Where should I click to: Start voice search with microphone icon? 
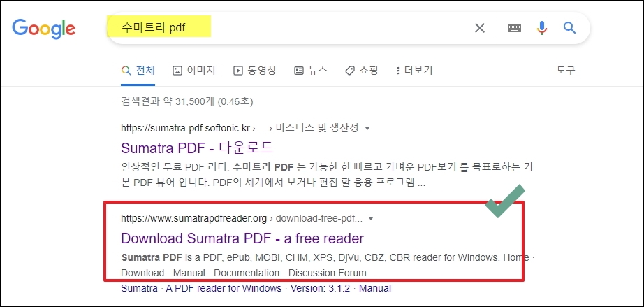click(542, 28)
